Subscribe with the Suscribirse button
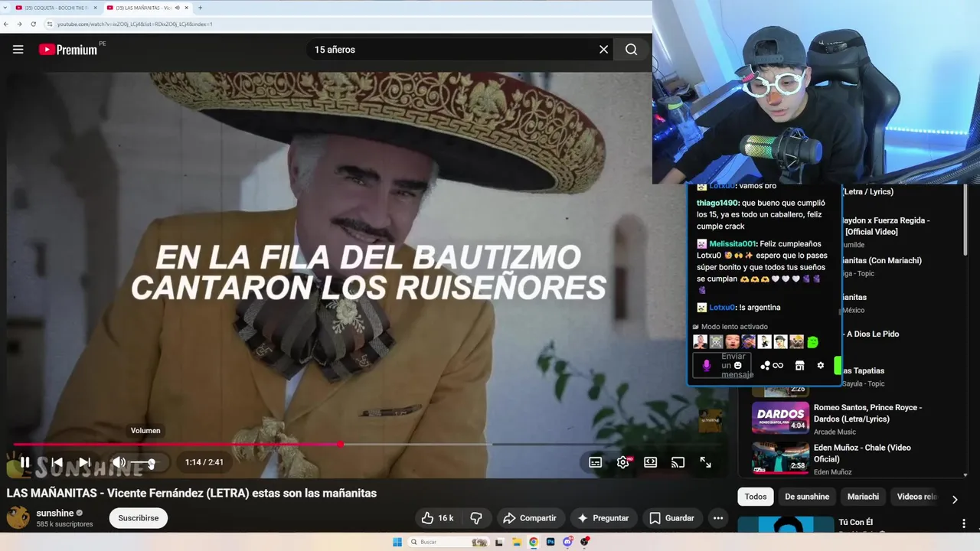The height and width of the screenshot is (551, 980). point(139,518)
